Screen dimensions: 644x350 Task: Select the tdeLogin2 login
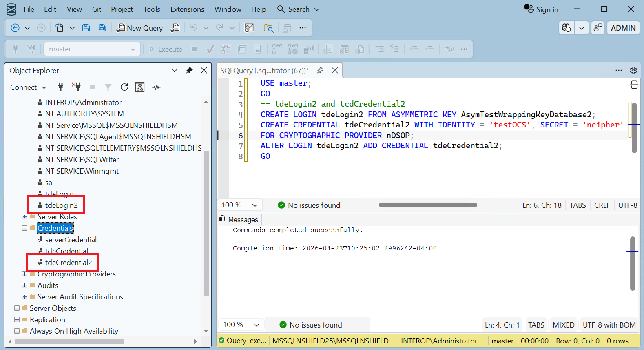coord(61,205)
